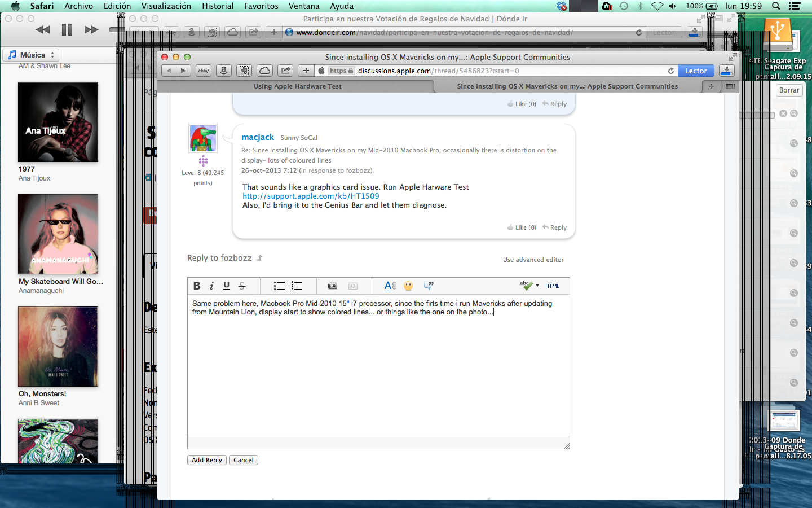Show all tabs in the front Safari window
Viewport: 812px width, 508px height.
click(730, 86)
